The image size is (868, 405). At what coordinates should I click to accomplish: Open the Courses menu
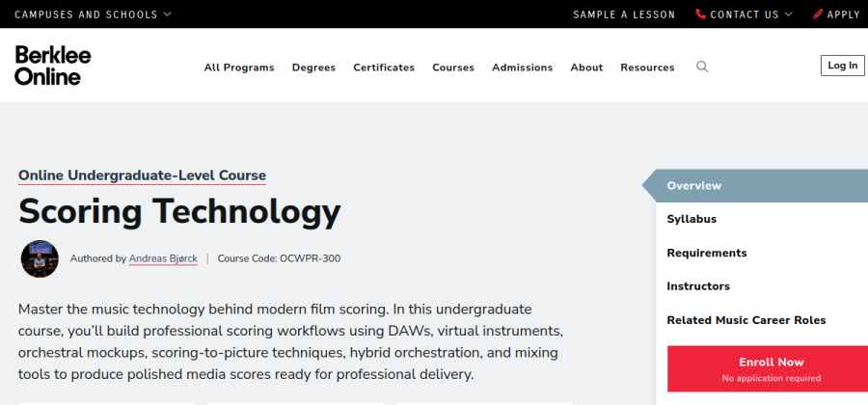pos(453,67)
